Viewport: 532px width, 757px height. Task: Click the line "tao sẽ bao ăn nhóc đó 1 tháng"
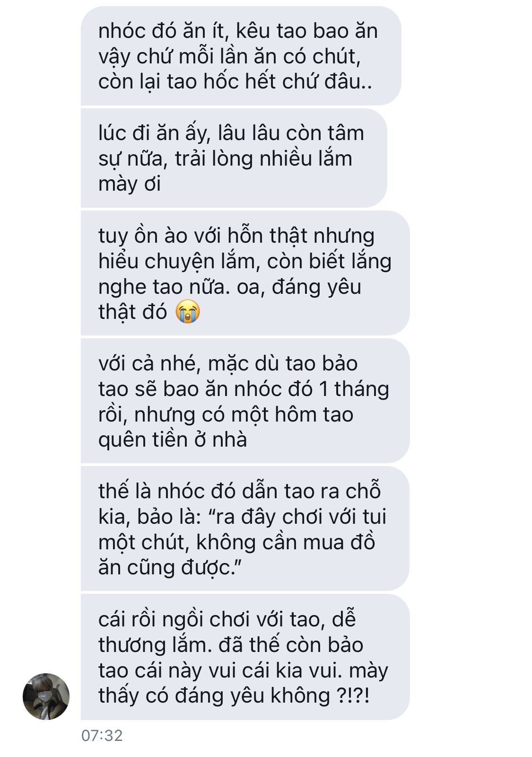coord(244,389)
